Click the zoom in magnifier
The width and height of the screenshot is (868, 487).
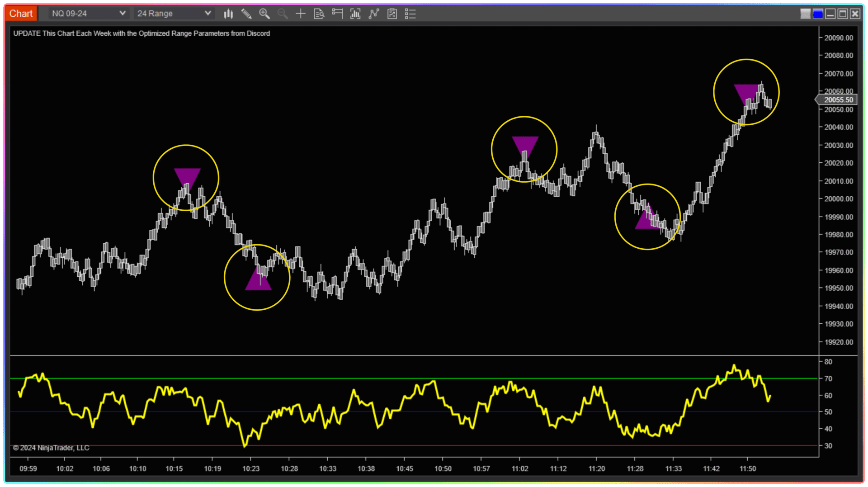(264, 14)
